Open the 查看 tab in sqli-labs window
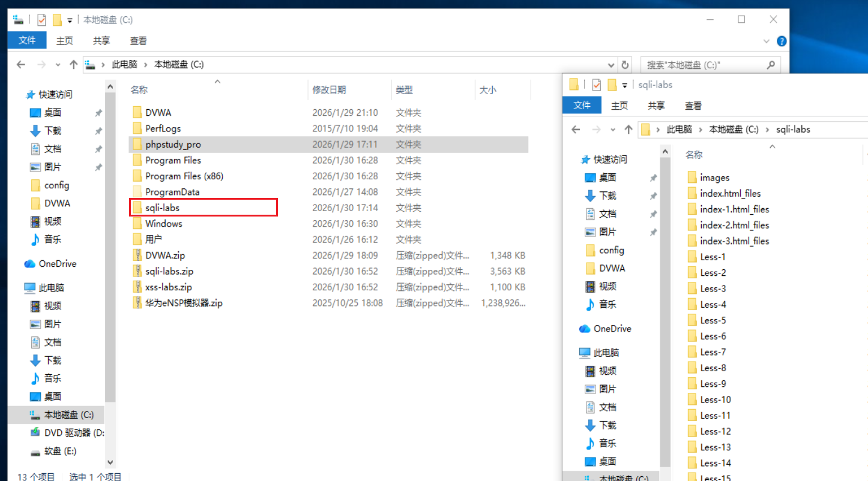This screenshot has width=868, height=481. coord(693,106)
